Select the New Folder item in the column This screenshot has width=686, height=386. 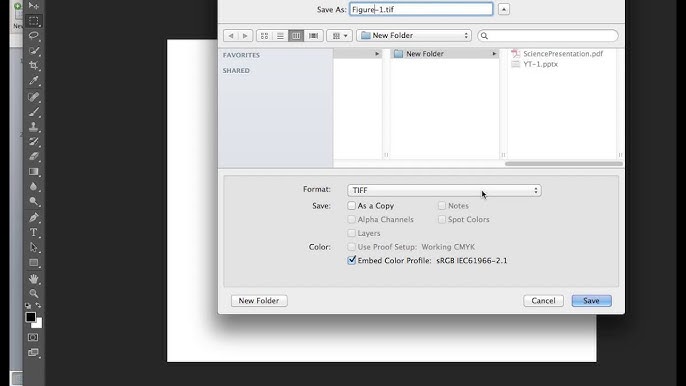coord(444,53)
